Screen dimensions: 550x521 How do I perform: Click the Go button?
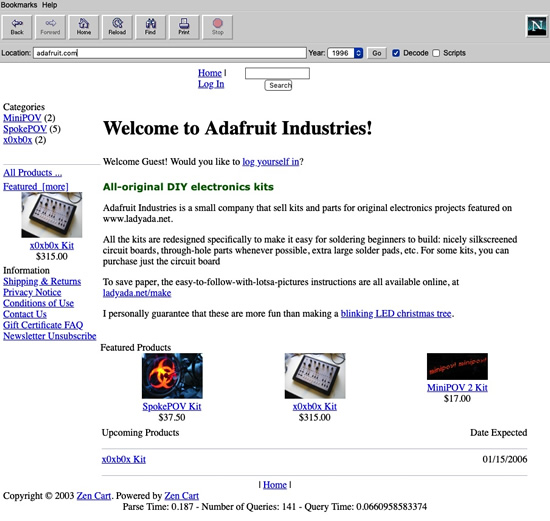click(377, 53)
